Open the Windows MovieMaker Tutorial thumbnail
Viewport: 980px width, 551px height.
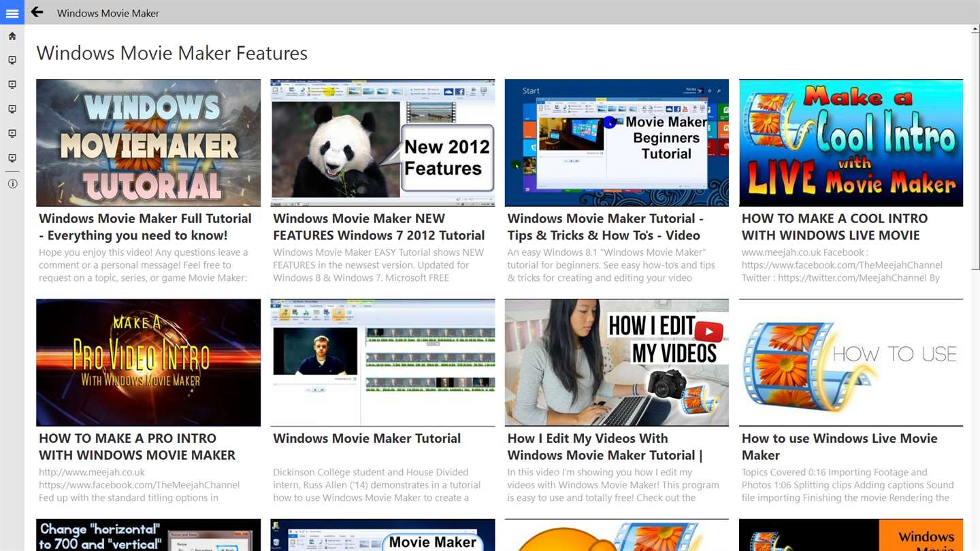148,143
